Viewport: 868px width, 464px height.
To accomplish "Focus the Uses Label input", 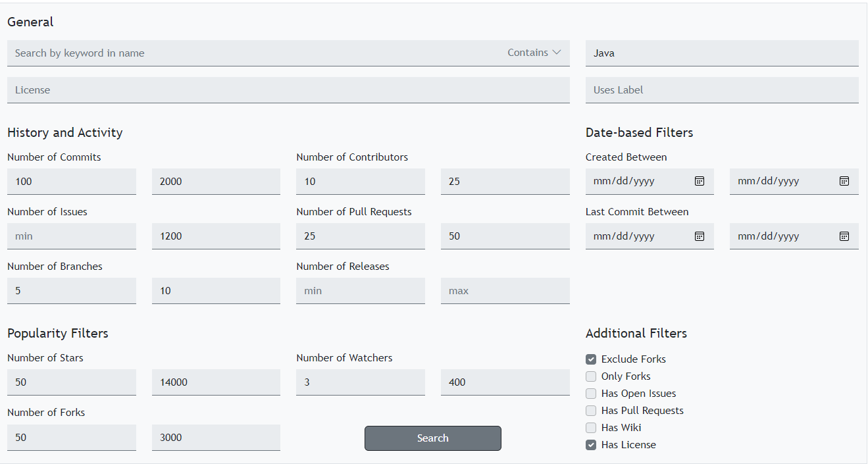I will coord(721,90).
